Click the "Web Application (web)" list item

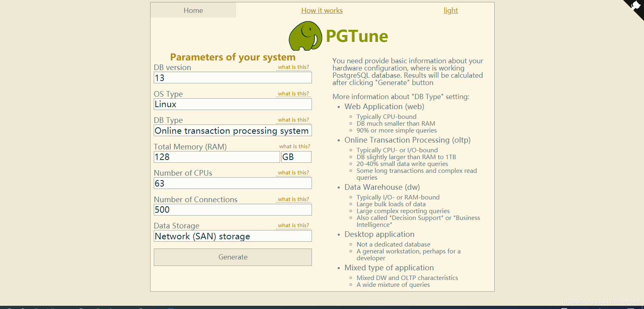click(384, 106)
